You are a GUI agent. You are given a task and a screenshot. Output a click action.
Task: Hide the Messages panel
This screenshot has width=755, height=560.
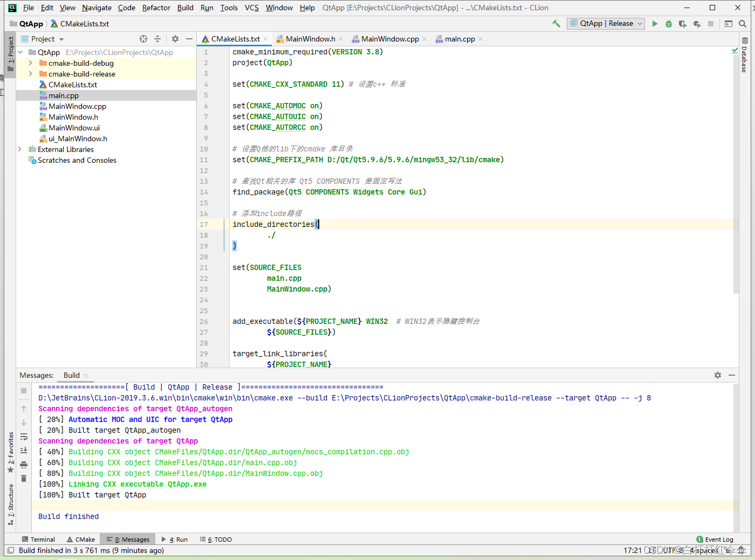(x=732, y=375)
